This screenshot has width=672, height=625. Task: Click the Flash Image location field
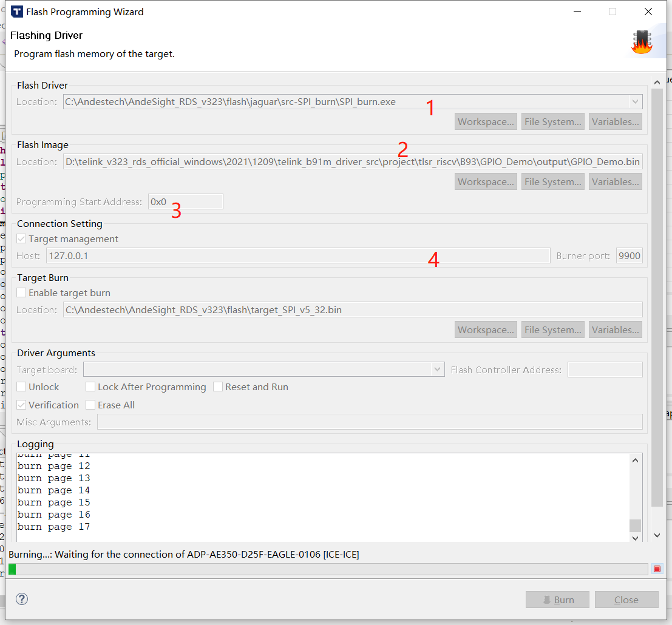(353, 161)
